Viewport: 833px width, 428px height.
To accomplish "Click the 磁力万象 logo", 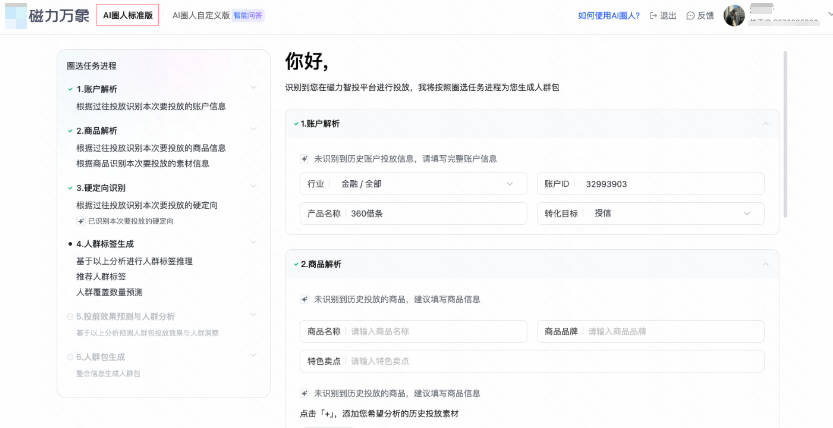I will click(47, 16).
